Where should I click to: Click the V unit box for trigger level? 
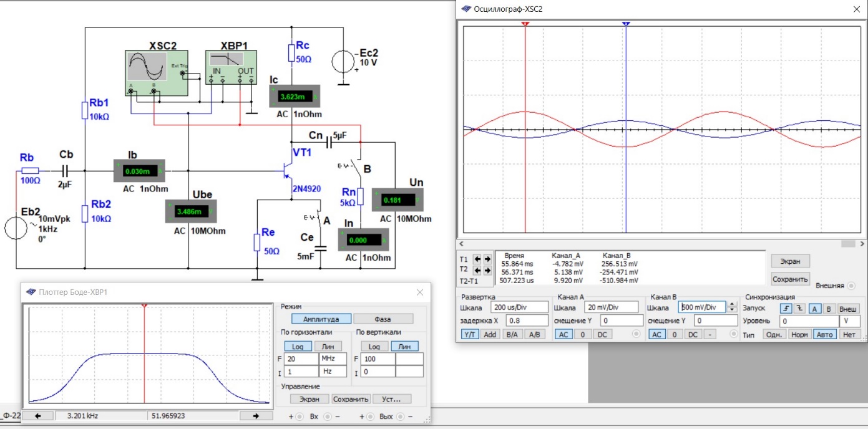[849, 321]
